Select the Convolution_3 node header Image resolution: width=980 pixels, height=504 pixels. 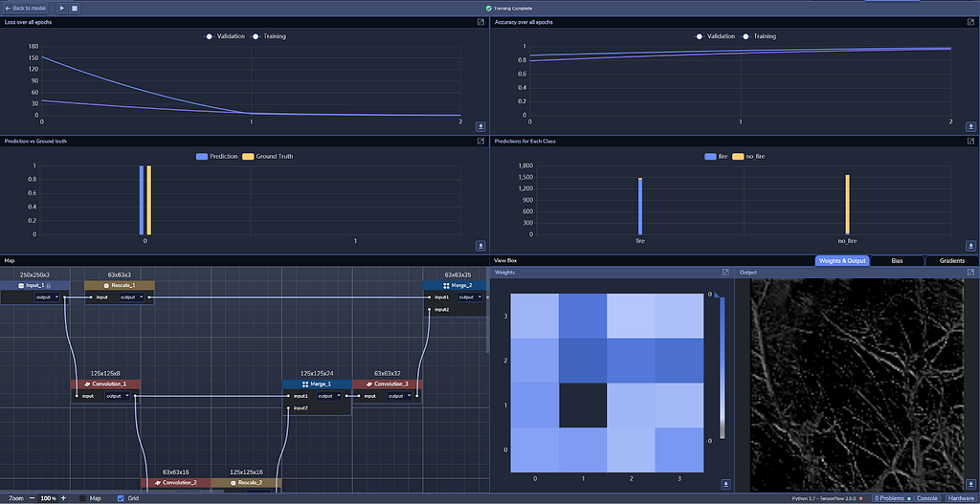coord(388,383)
